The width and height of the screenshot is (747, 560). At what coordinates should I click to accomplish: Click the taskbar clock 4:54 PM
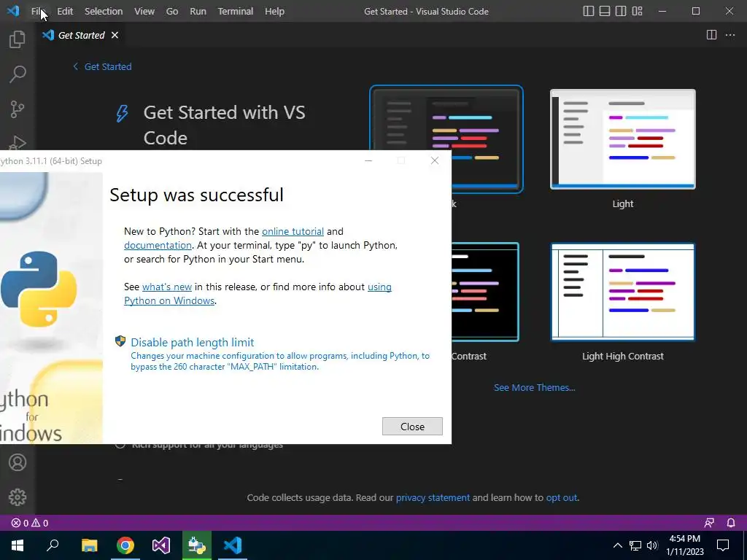coord(684,539)
